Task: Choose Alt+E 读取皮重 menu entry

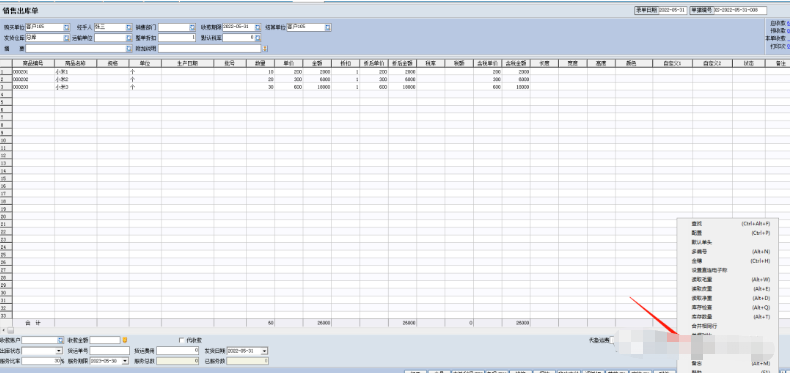Action: 728,289
